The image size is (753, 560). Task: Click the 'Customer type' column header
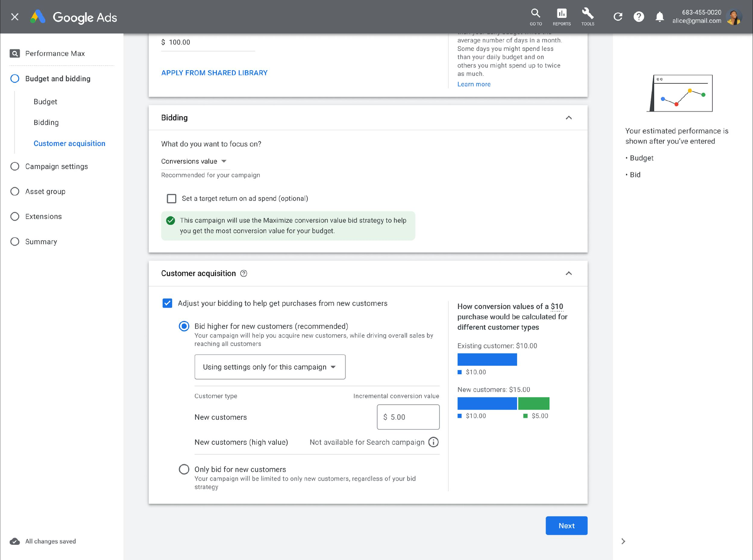[216, 396]
